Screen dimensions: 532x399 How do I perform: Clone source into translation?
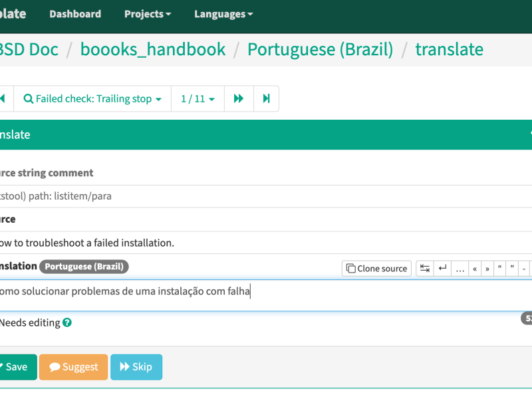click(x=376, y=269)
